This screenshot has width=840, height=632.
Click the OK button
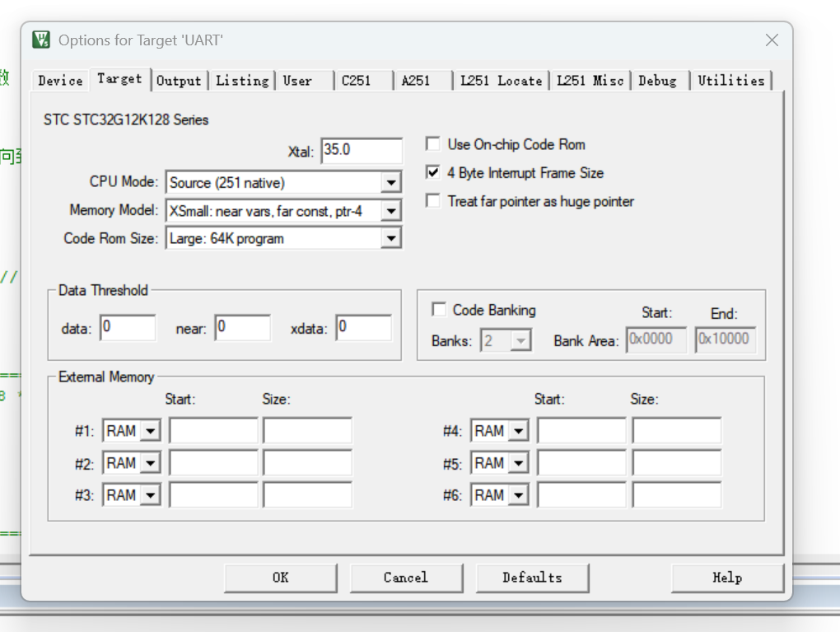pos(280,578)
